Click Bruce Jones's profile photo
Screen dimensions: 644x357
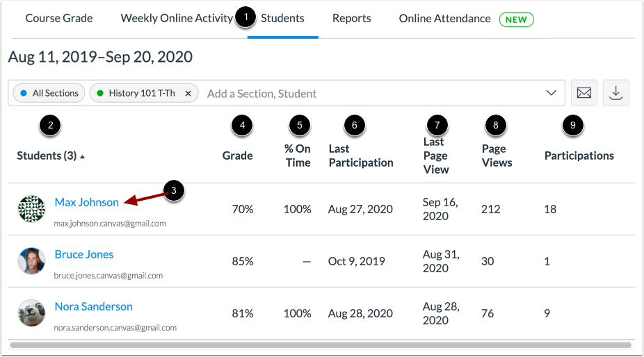[x=31, y=261]
